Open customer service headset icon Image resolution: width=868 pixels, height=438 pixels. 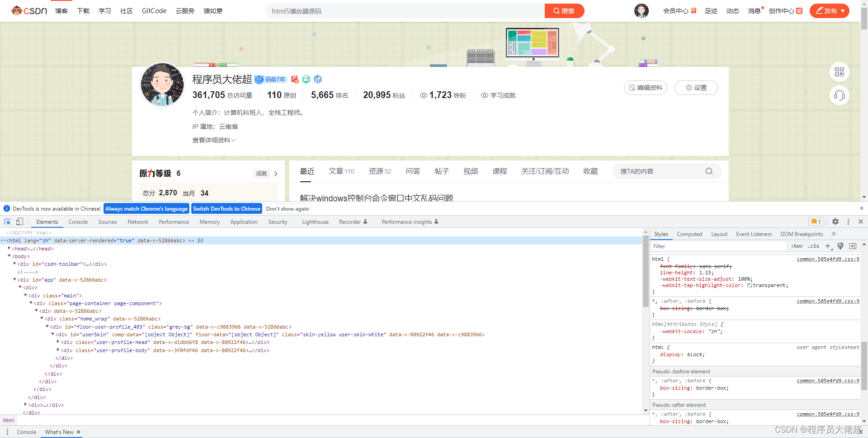coord(840,95)
